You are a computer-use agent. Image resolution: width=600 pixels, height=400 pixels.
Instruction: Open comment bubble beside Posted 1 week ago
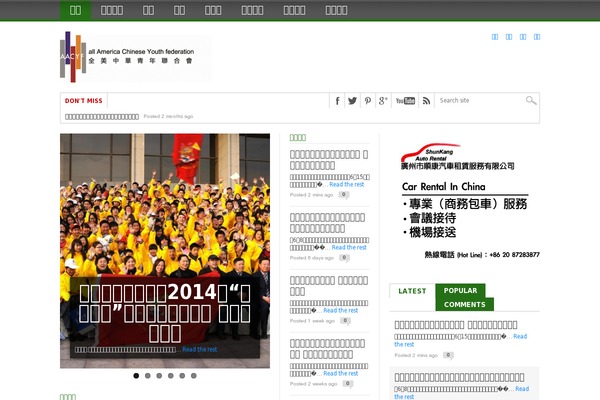(345, 321)
